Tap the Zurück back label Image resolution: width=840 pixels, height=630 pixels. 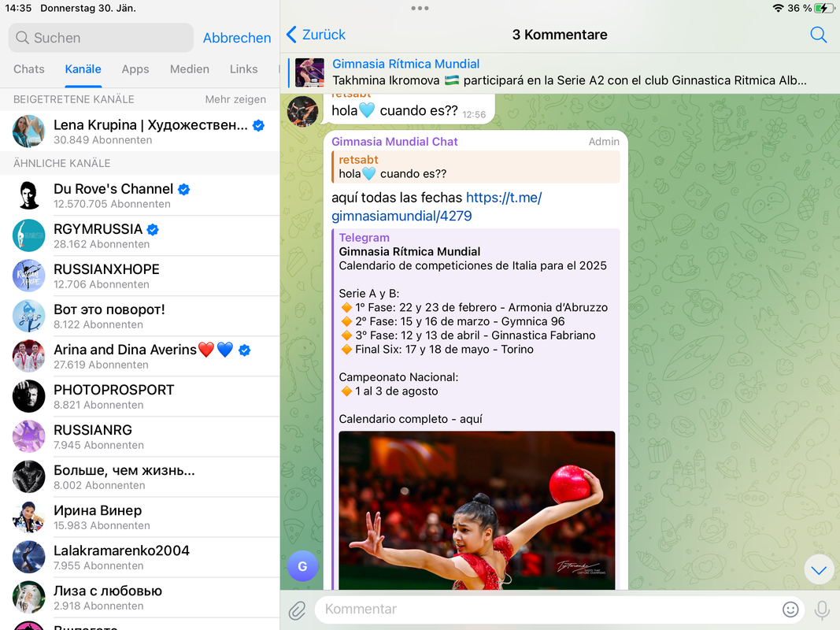[x=324, y=35]
